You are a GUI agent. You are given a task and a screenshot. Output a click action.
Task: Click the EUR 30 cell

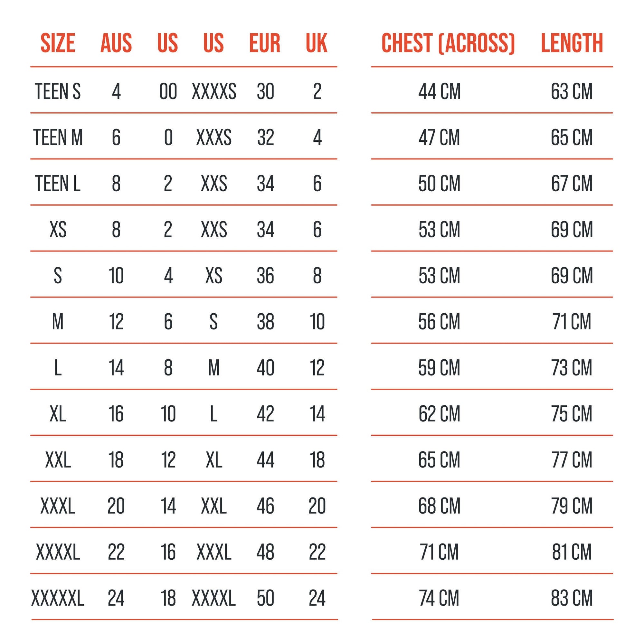[x=265, y=91]
